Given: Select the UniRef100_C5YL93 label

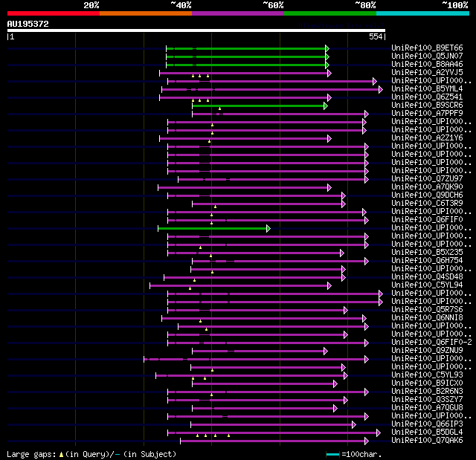Looking at the screenshot, I should coord(427,375).
